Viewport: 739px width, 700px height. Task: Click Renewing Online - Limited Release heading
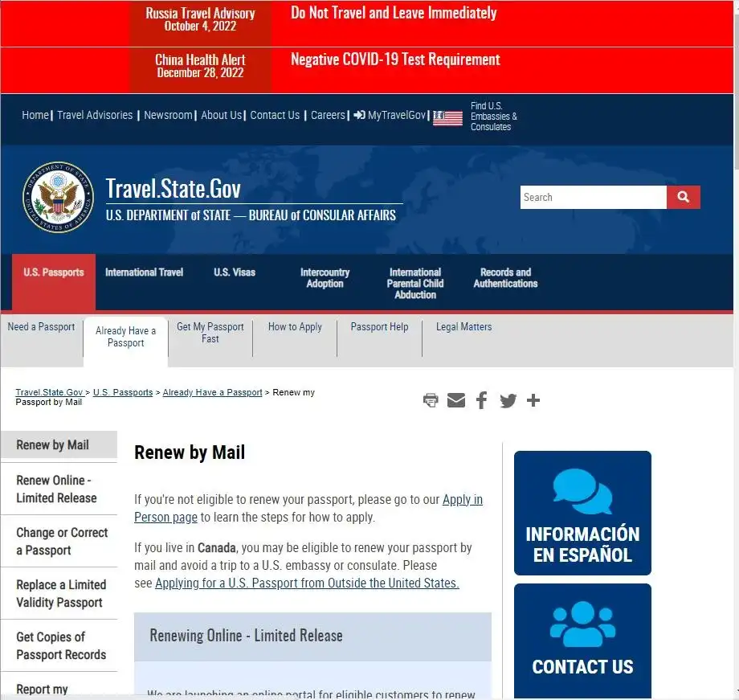(x=246, y=636)
